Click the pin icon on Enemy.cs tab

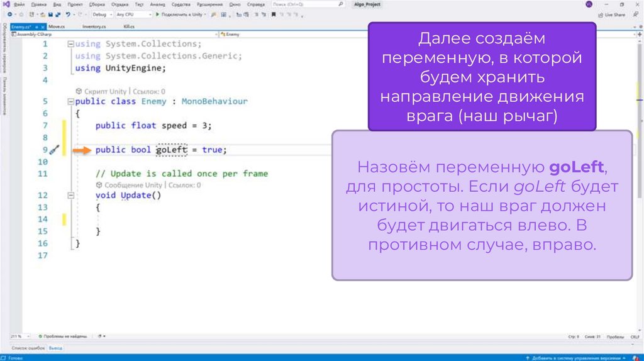[36, 26]
